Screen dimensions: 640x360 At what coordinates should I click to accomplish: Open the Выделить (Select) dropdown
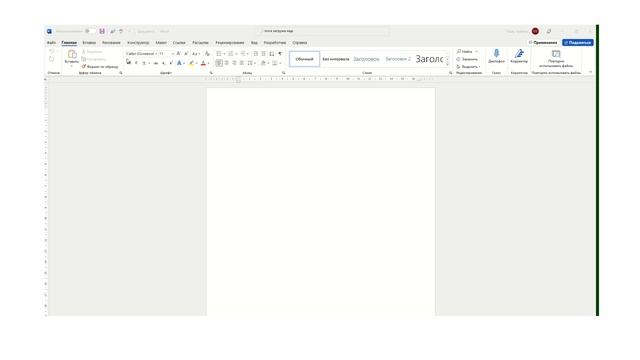[468, 67]
